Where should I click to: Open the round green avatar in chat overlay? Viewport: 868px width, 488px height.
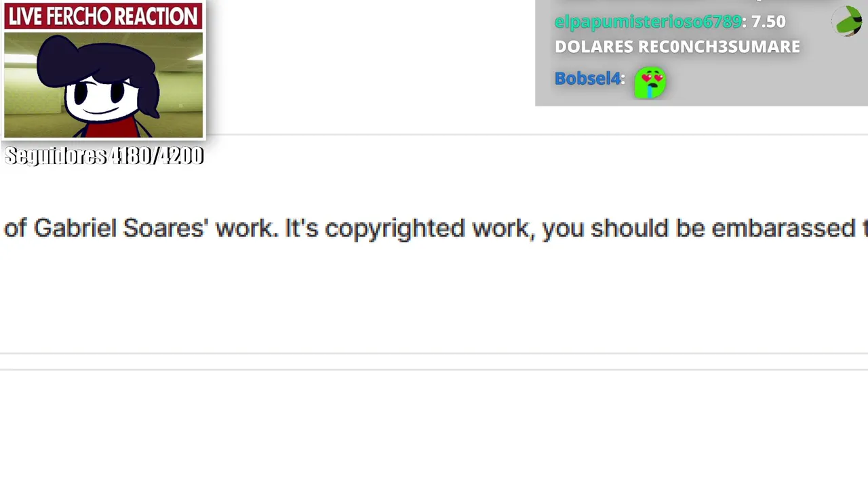pos(848,21)
